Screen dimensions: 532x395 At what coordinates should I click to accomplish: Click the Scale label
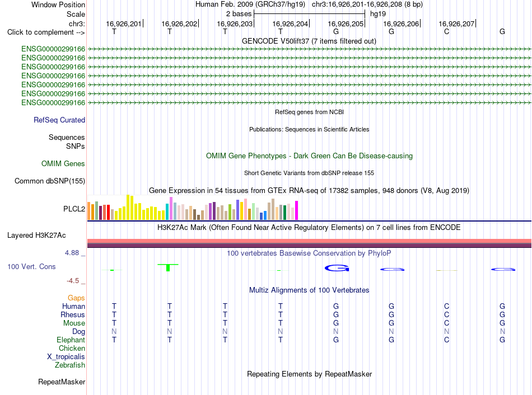[x=76, y=14]
